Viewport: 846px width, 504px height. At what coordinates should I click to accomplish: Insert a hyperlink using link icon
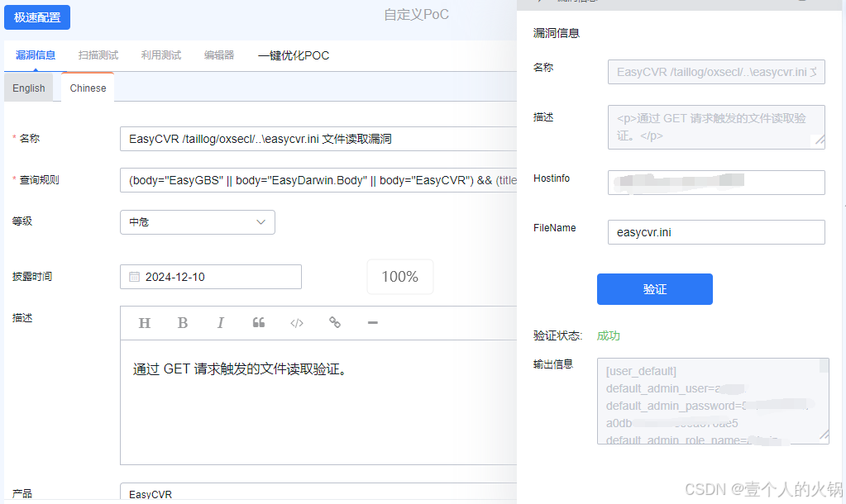[335, 322]
